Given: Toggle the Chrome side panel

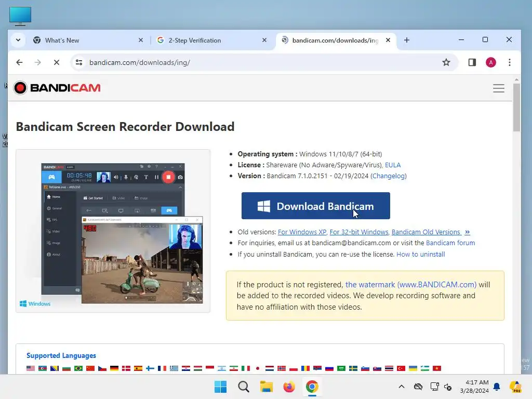Looking at the screenshot, I should (x=472, y=62).
